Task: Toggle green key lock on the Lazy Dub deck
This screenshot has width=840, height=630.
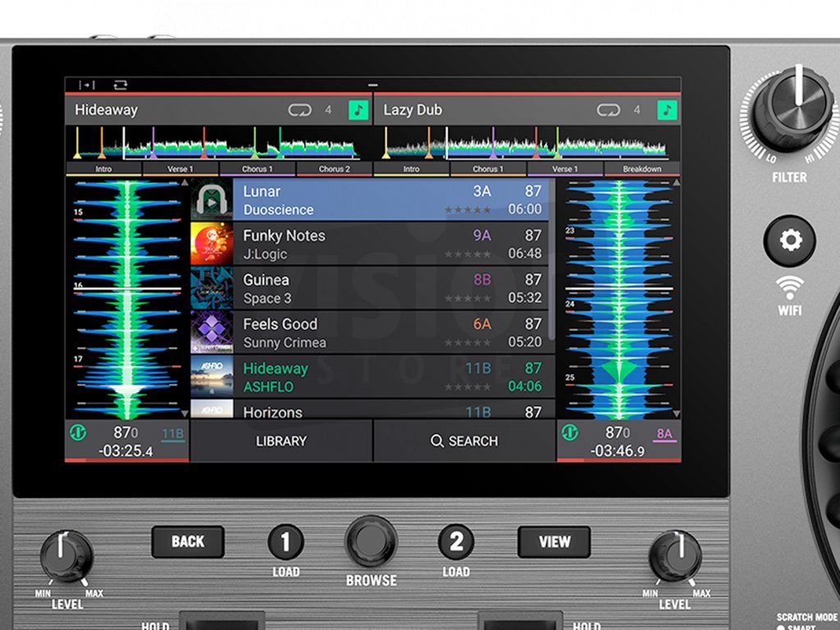Action: 667,110
